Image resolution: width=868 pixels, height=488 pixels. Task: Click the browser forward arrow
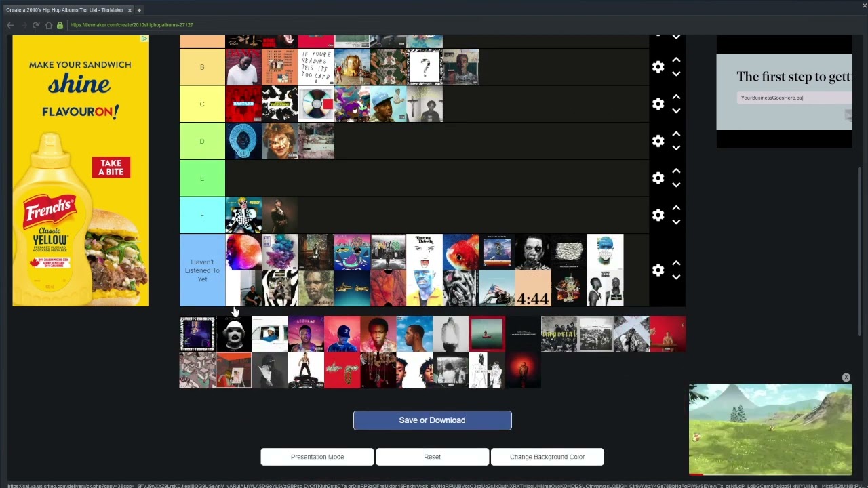[23, 25]
